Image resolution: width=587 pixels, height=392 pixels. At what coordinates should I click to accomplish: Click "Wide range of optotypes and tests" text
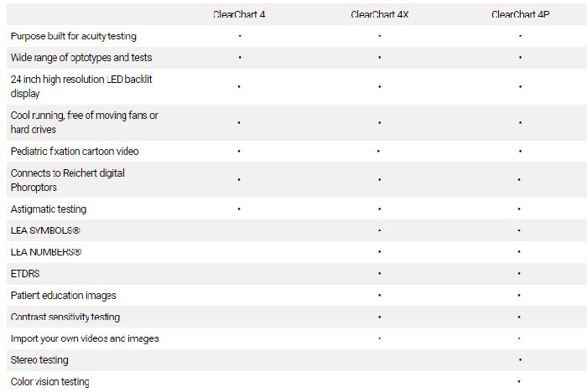click(x=81, y=58)
